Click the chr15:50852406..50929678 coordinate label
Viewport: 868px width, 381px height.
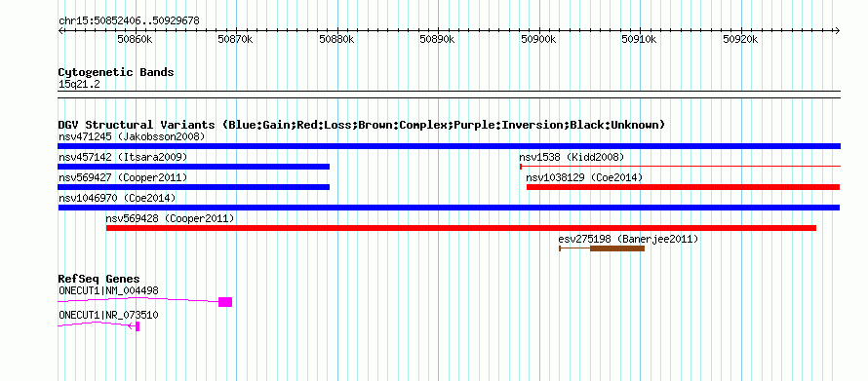point(129,21)
